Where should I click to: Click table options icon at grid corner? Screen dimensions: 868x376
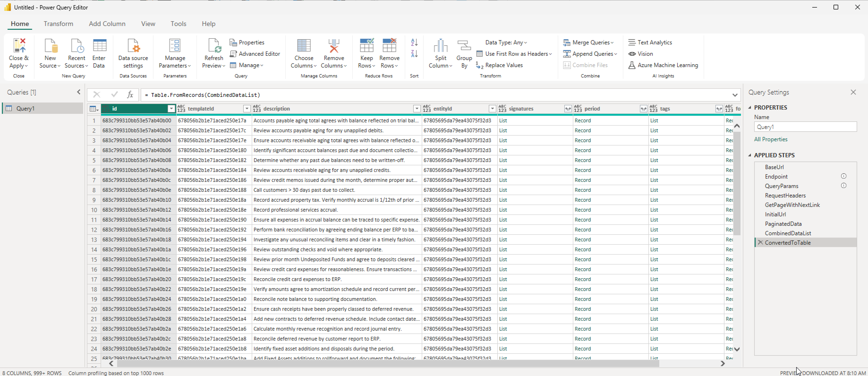tap(94, 109)
